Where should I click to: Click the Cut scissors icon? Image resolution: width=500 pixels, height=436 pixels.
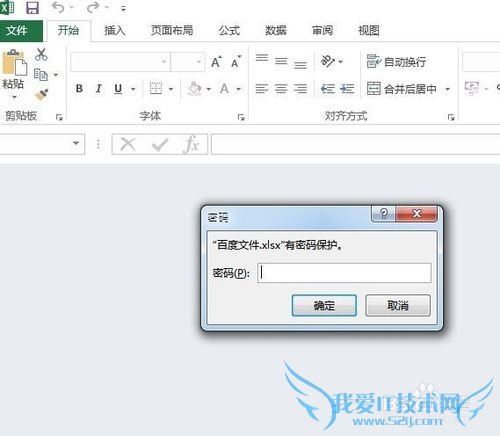[x=41, y=54]
